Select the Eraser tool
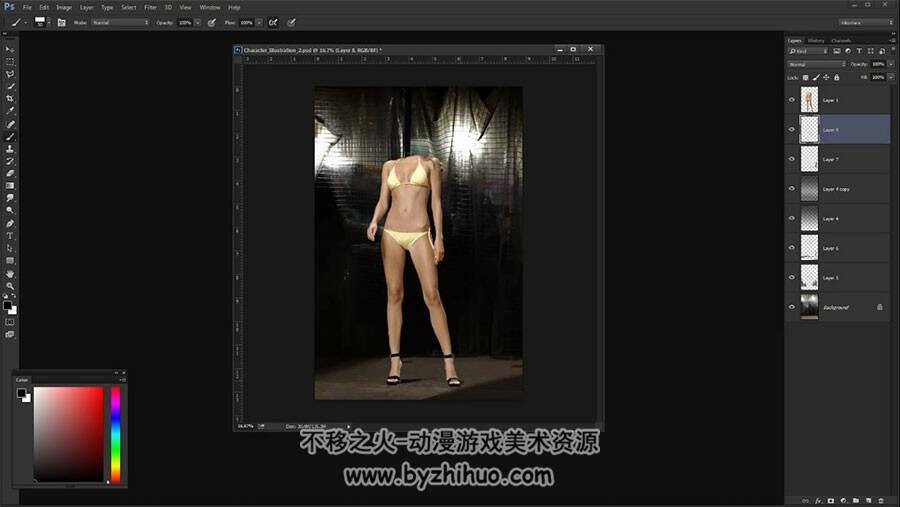 pyautogui.click(x=10, y=173)
